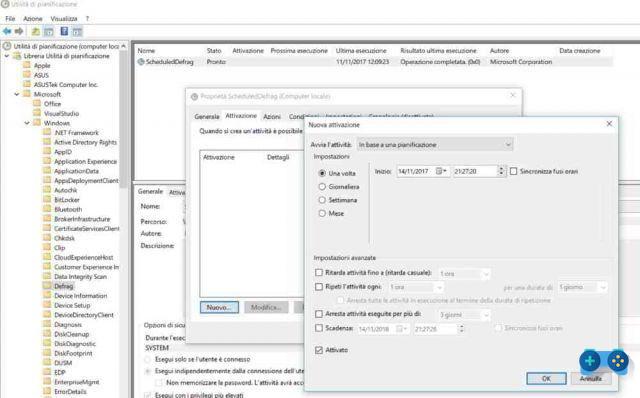Image resolution: width=640 pixels, height=398 pixels.
Task: Open the Avvia l'attività dropdown
Action: pos(435,145)
